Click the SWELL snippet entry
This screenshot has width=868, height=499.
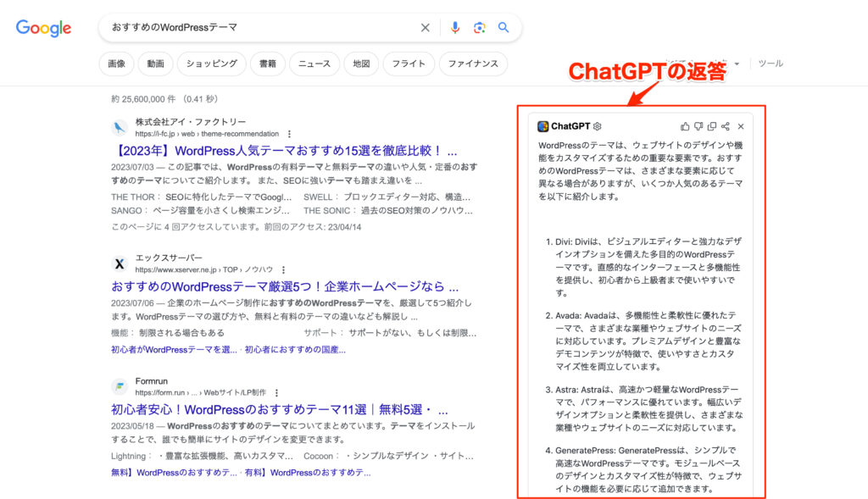pyautogui.click(x=387, y=197)
